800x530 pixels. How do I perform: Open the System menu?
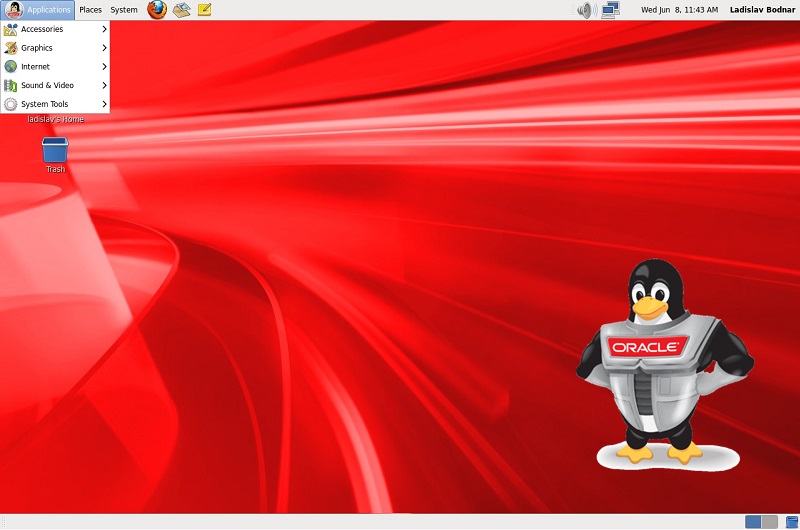pyautogui.click(x=124, y=10)
